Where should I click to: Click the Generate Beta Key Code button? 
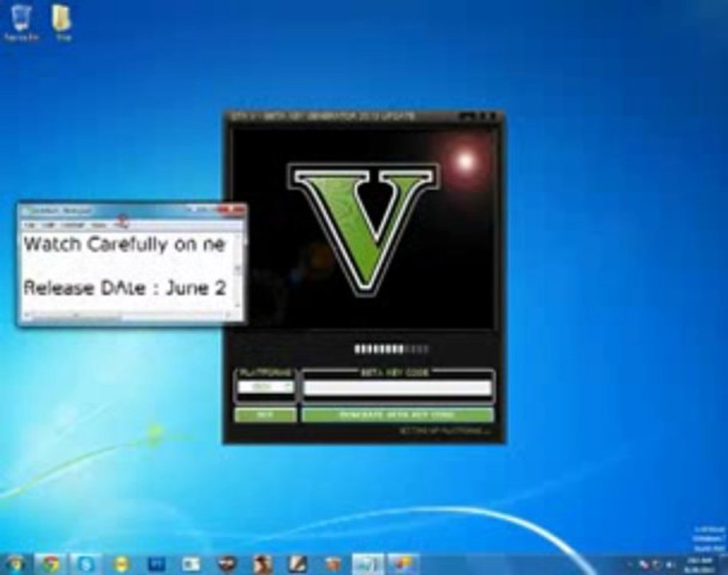[x=398, y=414]
